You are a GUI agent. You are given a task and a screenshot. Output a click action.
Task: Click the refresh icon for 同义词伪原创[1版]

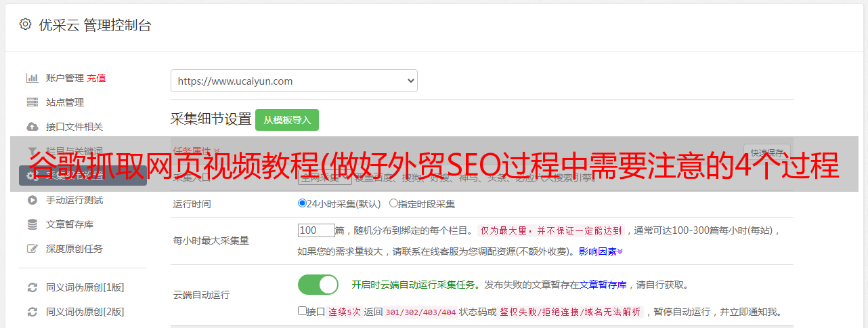click(32, 287)
